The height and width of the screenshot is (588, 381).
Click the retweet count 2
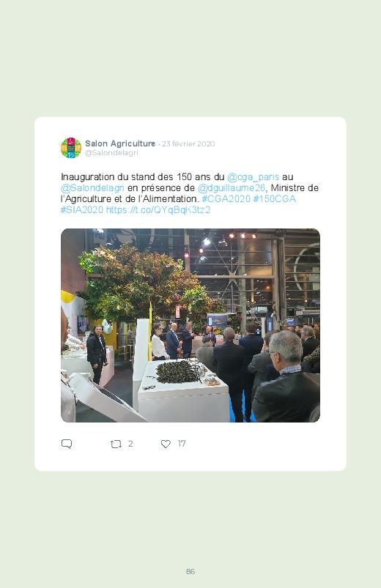tap(130, 444)
